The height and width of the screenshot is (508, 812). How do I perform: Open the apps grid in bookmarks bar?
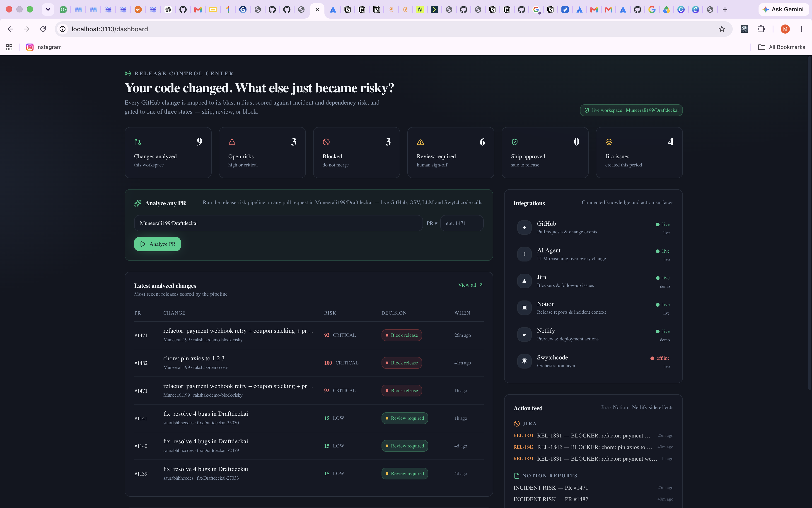click(x=9, y=47)
